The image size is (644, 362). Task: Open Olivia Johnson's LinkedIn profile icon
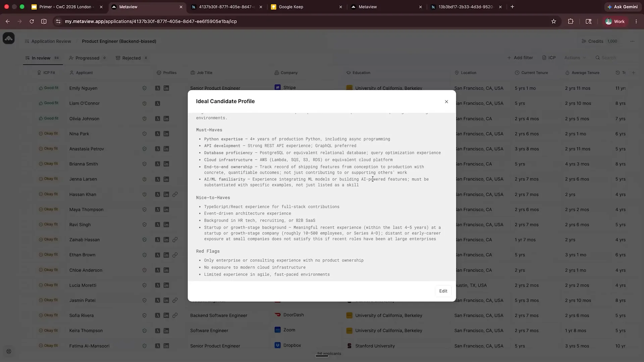point(166,119)
